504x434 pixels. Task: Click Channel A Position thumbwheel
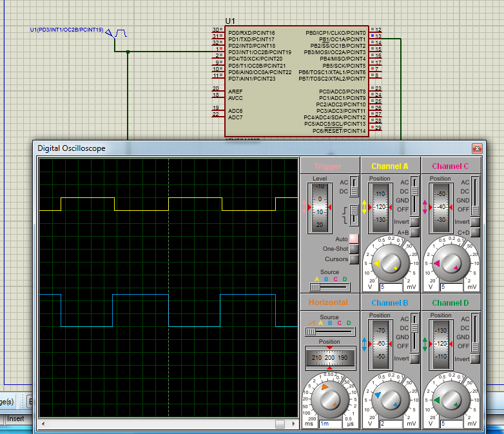(380, 208)
